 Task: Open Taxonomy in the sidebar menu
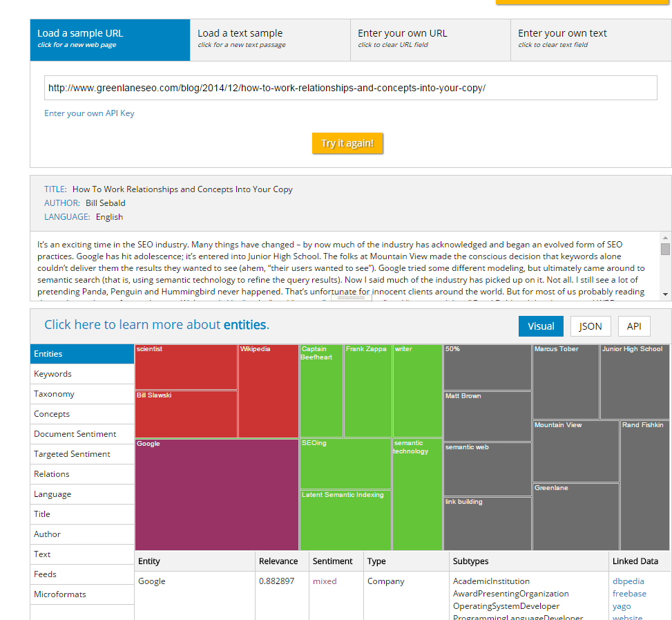(55, 394)
